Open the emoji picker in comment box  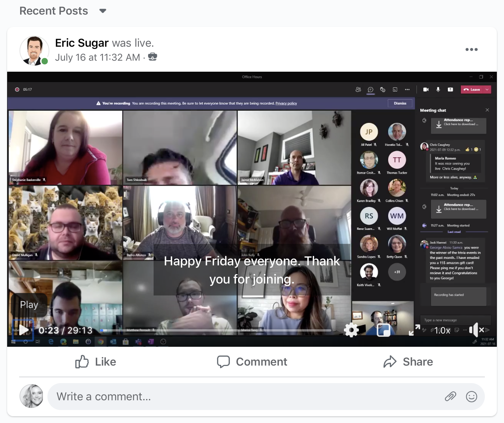point(472,396)
